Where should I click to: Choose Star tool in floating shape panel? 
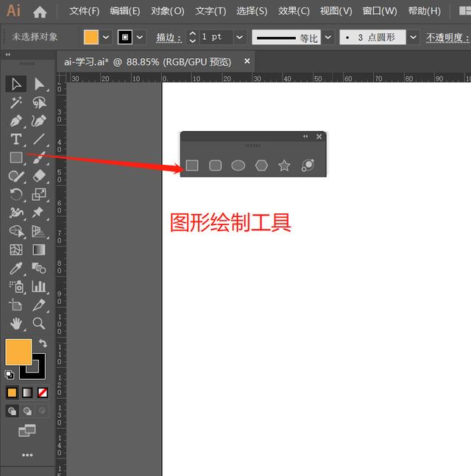(x=284, y=166)
